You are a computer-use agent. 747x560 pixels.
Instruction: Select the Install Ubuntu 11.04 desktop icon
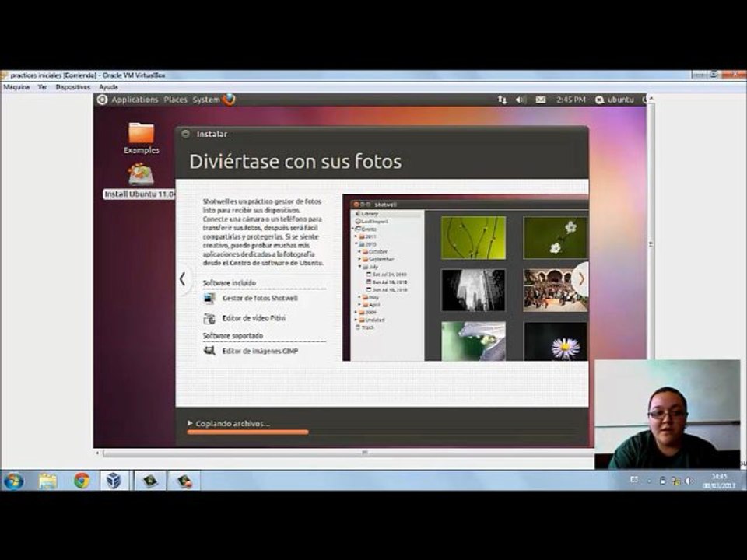pos(140,181)
